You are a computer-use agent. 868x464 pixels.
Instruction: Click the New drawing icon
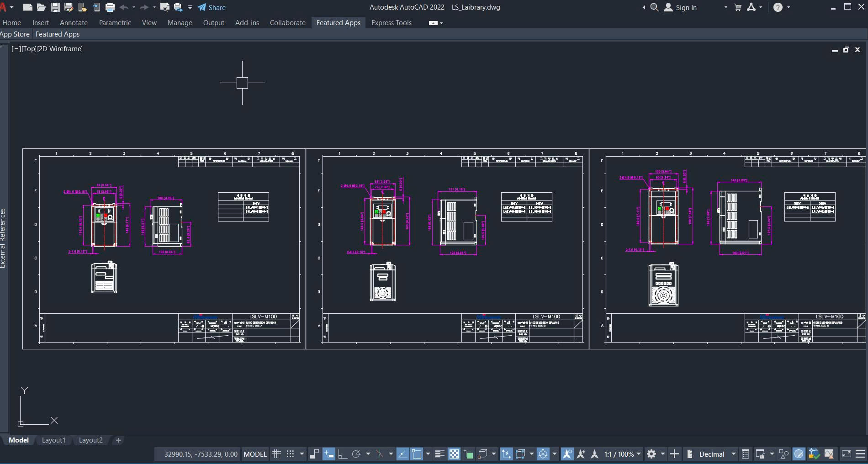point(27,7)
